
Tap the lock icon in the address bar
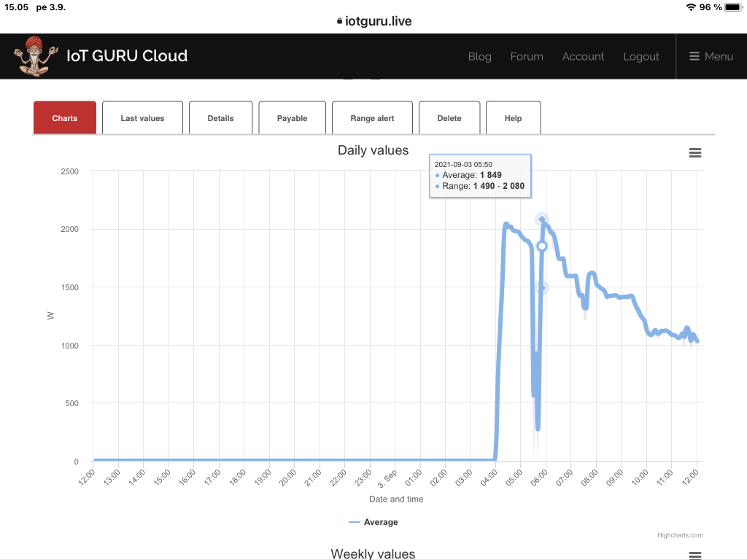[339, 21]
